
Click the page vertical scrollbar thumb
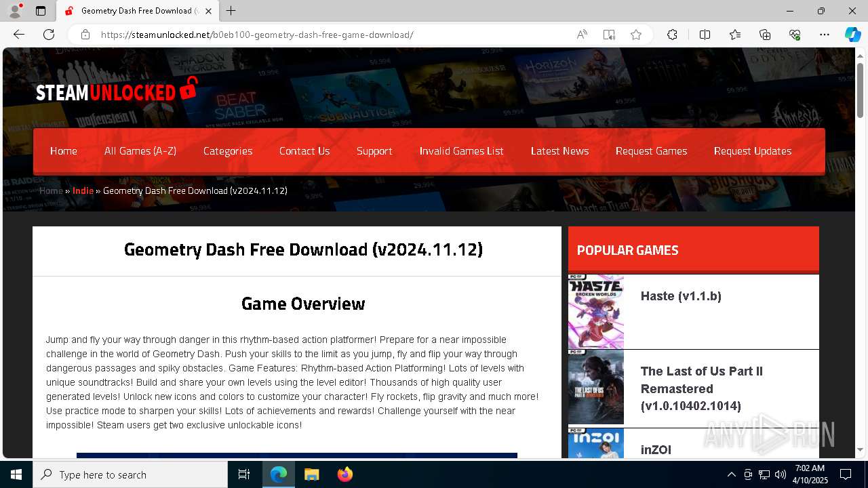[x=860, y=90]
